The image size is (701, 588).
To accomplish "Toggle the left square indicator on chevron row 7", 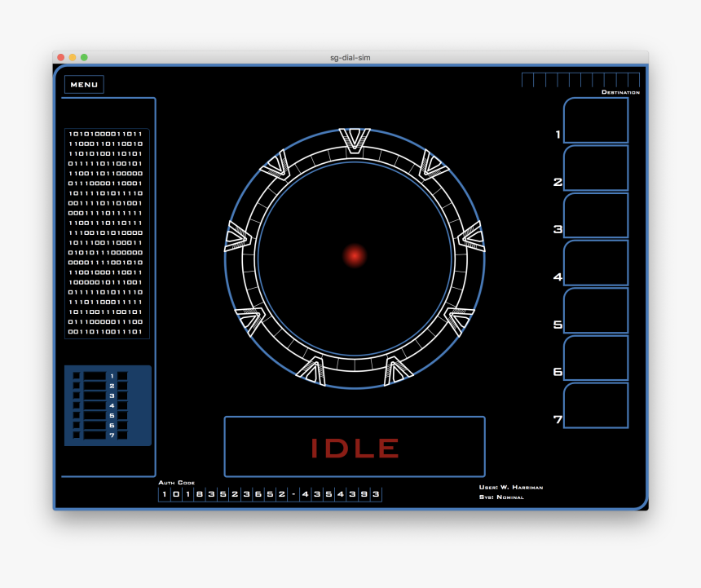I will point(77,435).
